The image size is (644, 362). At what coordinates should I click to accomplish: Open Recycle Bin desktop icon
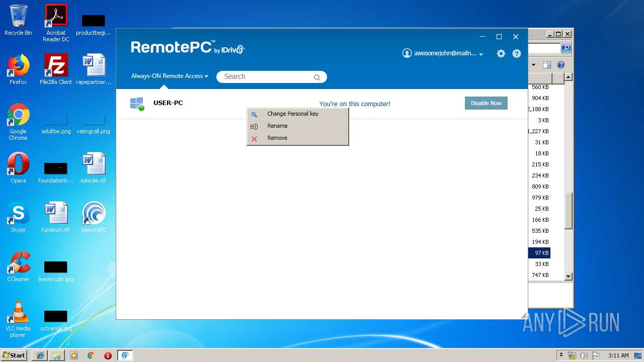click(x=18, y=20)
